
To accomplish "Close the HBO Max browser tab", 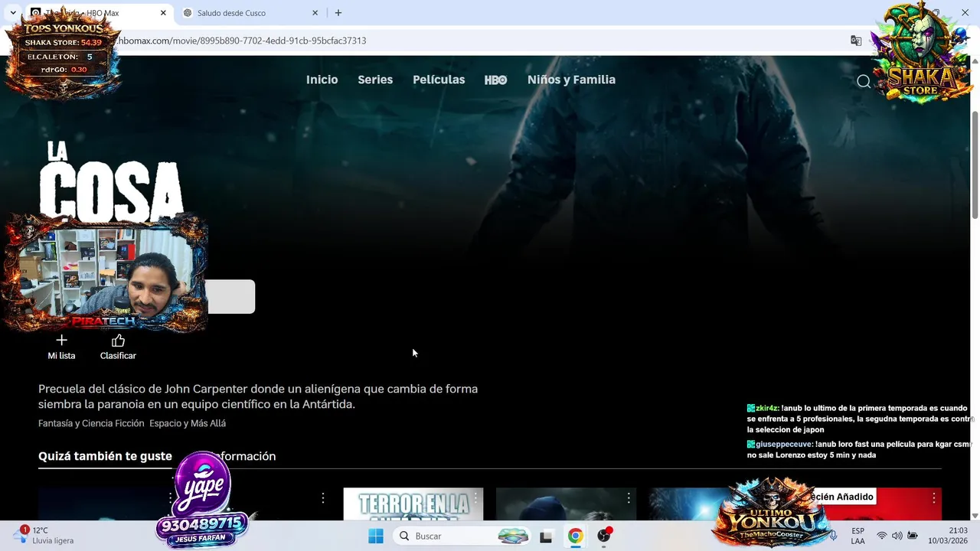I will (163, 13).
